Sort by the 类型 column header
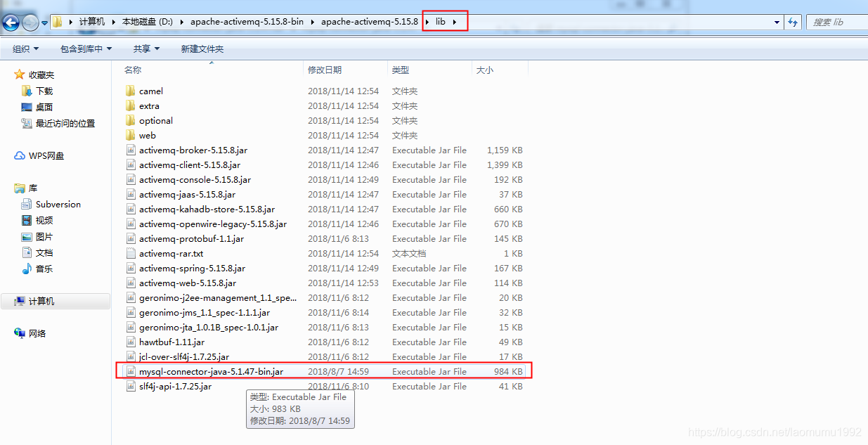868x445 pixels. pyautogui.click(x=429, y=70)
